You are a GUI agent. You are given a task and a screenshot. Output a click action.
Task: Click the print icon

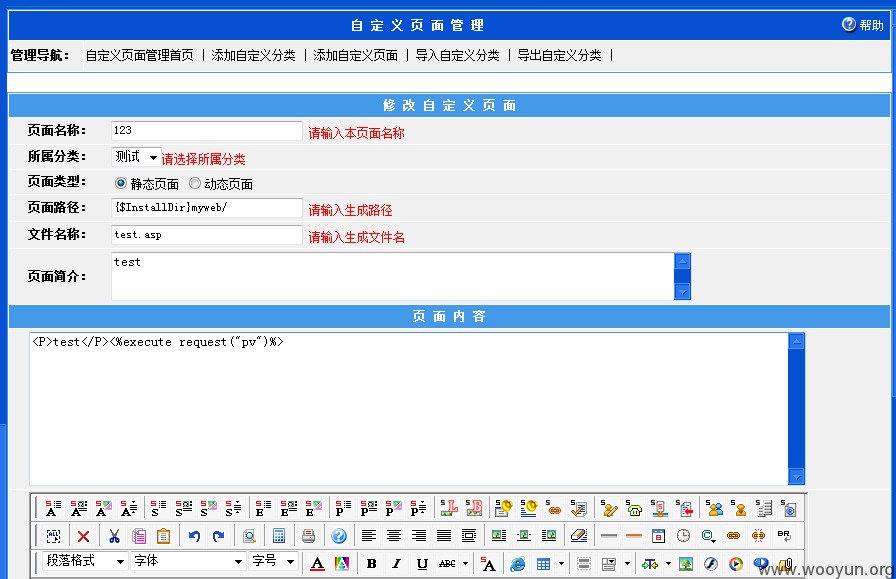tap(309, 536)
